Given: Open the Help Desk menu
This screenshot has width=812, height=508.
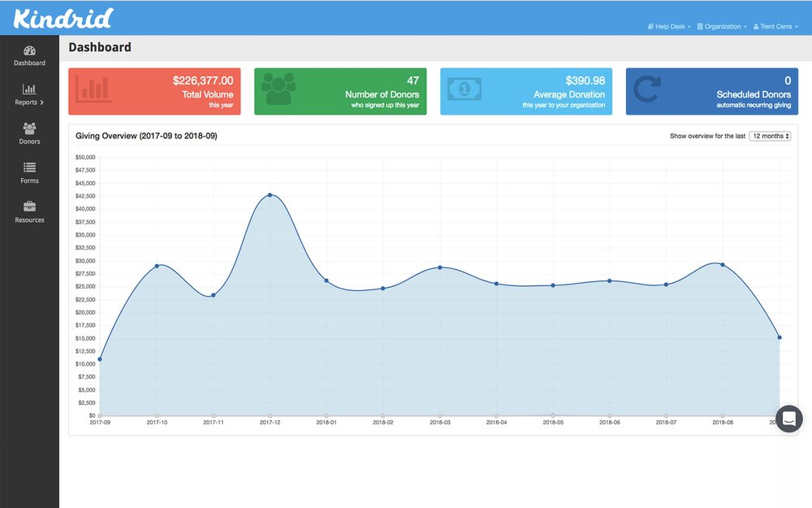Looking at the screenshot, I should click(x=667, y=26).
